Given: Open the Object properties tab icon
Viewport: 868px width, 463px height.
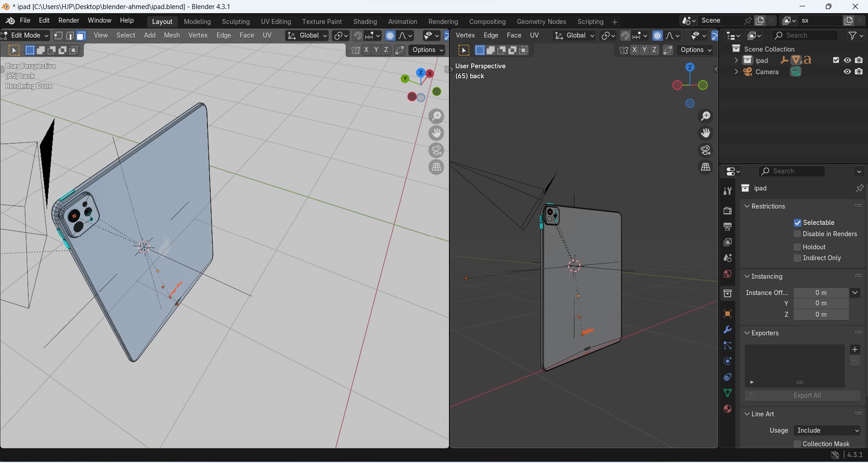Looking at the screenshot, I should [728, 314].
